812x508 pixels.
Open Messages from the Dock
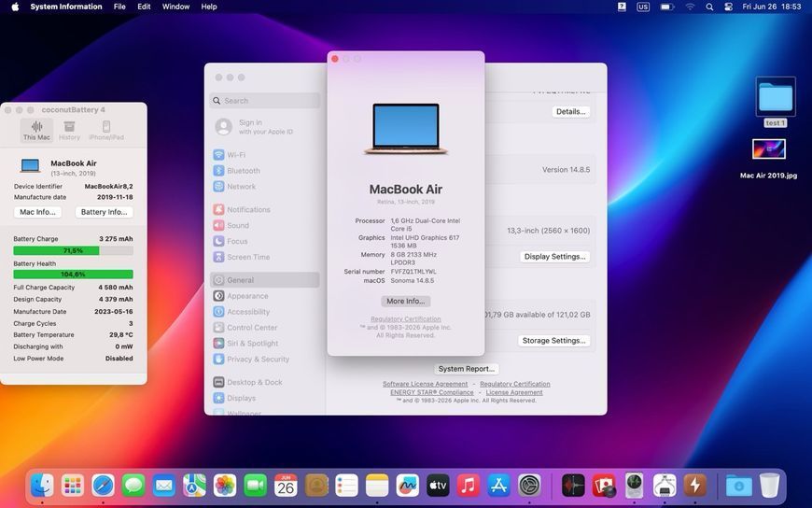[x=133, y=486]
